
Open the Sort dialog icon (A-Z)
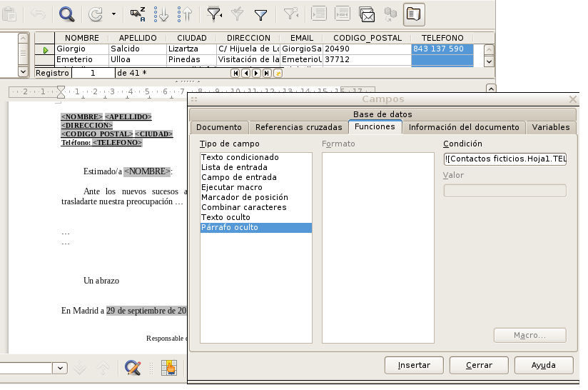tap(138, 14)
